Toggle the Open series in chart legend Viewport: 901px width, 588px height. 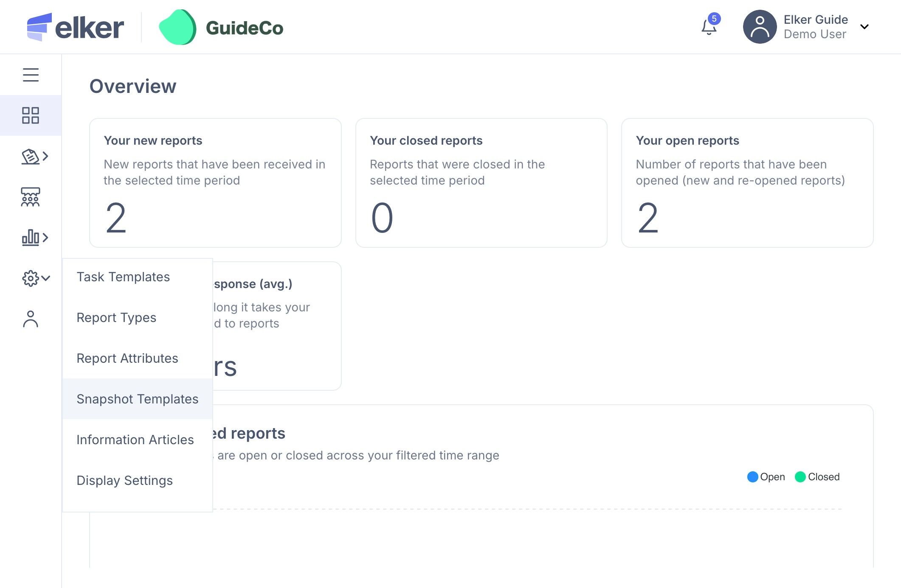click(766, 477)
